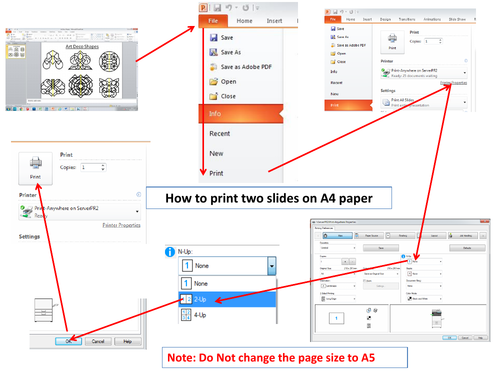Click the Defaults button in the printer properties dialog
Viewport: 500px width, 375px height.
coord(467,248)
